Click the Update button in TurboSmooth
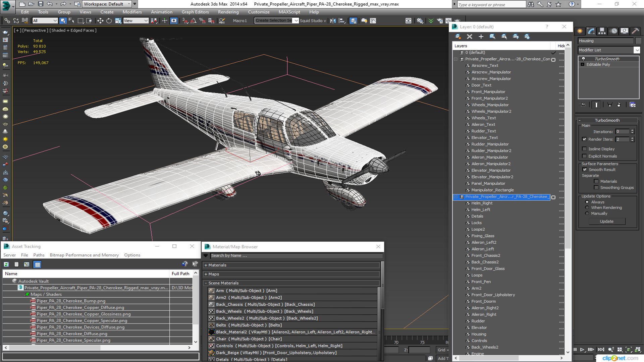The width and height of the screenshot is (644, 362). [606, 221]
